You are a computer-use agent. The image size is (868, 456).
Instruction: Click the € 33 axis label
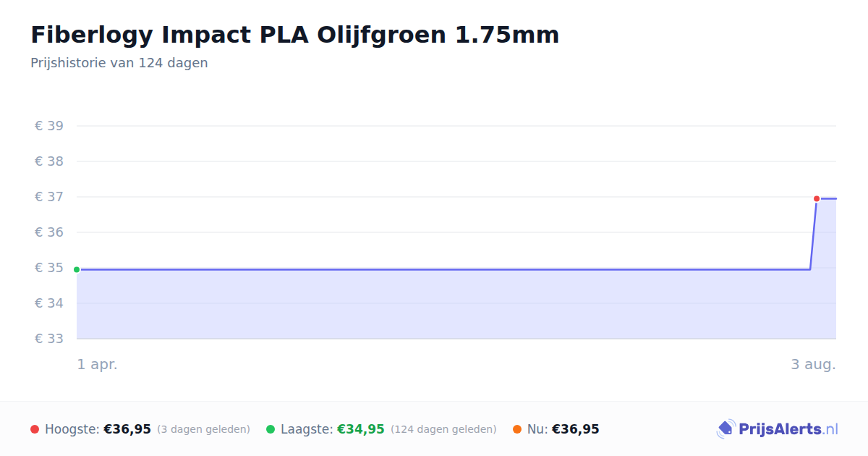click(x=49, y=339)
